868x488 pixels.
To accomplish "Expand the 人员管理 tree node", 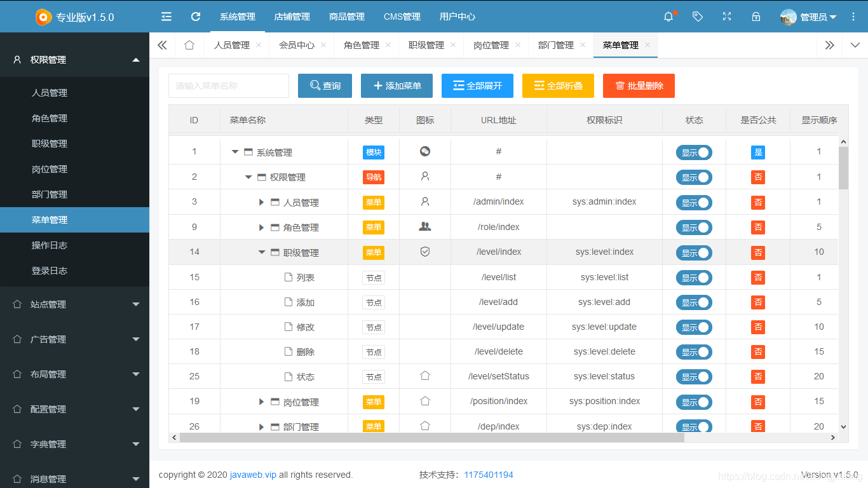I will tap(261, 202).
